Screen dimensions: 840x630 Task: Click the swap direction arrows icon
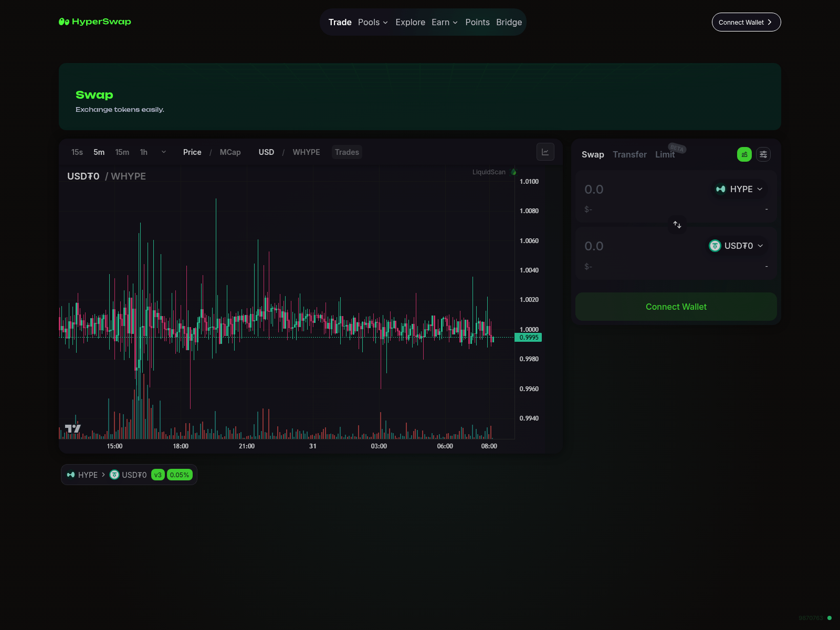coord(677,225)
